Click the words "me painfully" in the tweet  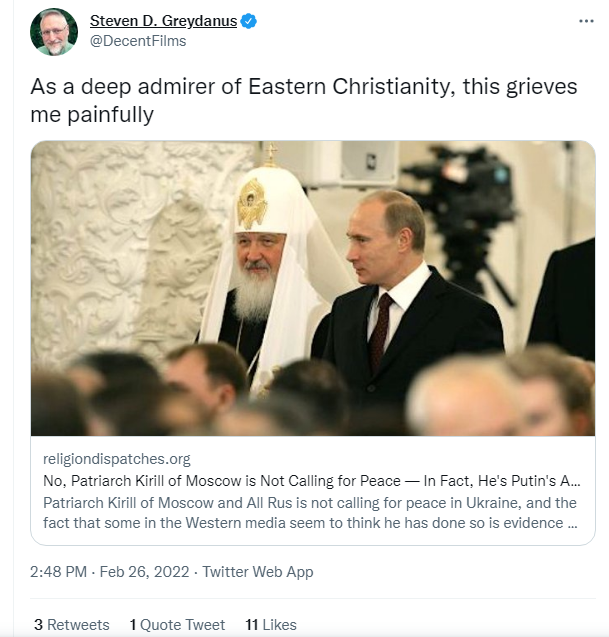[x=92, y=115]
